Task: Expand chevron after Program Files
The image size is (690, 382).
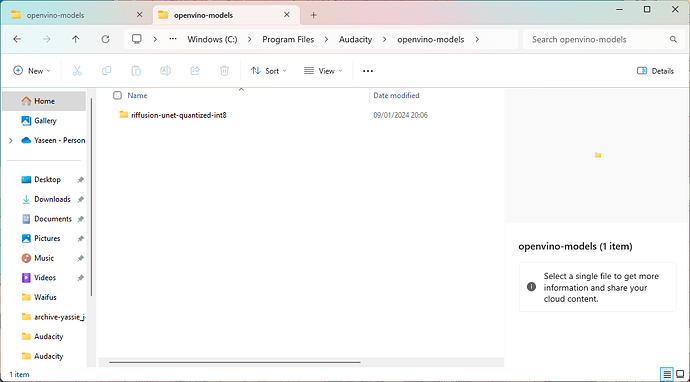Action: click(x=327, y=39)
